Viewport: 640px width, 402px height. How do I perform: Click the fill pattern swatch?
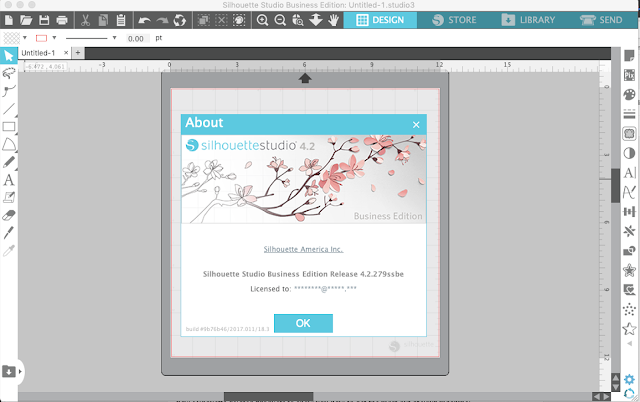click(x=11, y=38)
